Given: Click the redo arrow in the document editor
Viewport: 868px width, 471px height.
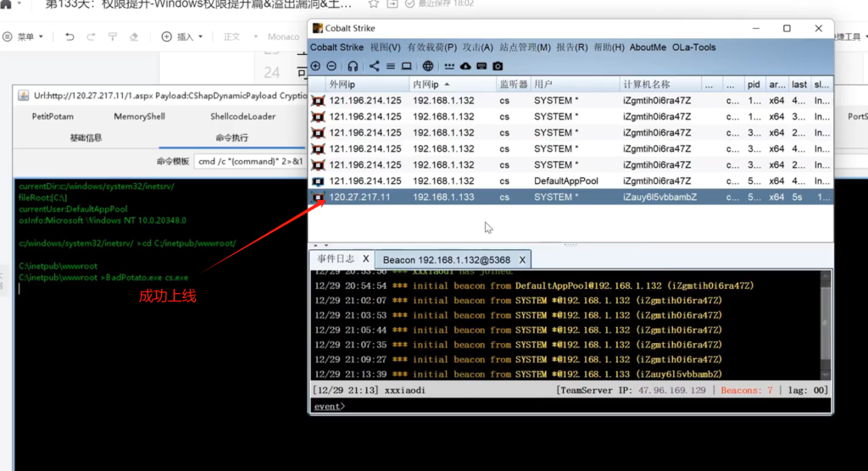Looking at the screenshot, I should click(91, 36).
